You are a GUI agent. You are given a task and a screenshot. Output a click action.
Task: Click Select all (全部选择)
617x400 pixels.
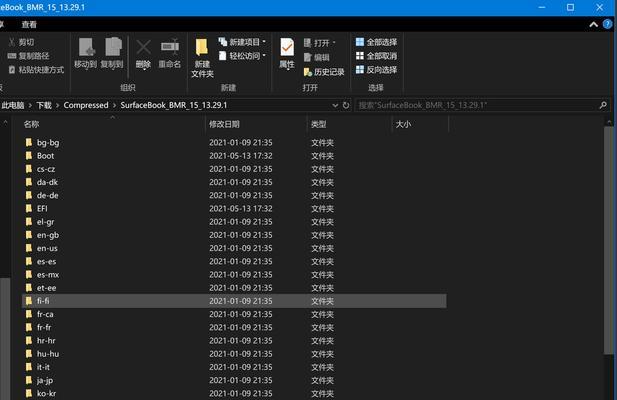(377, 42)
